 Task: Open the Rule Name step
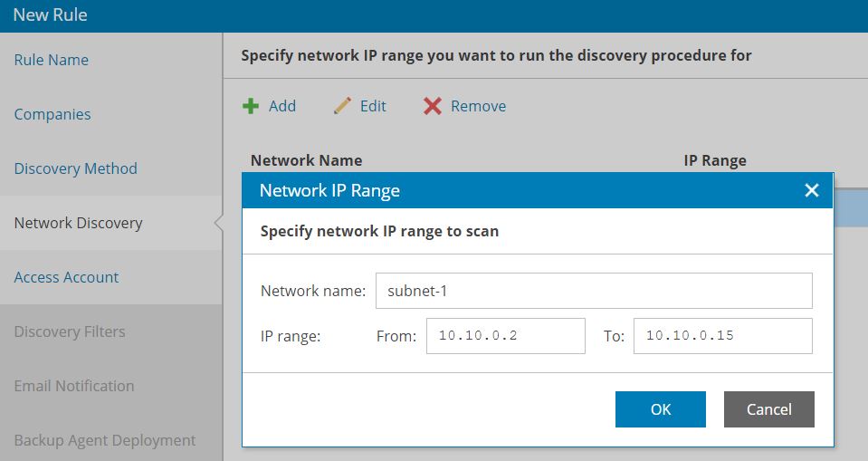point(51,60)
